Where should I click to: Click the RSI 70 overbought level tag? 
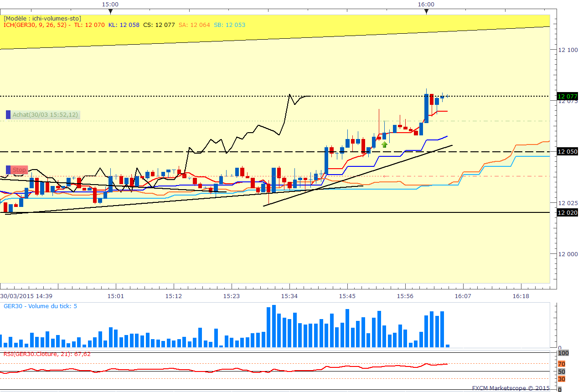coord(562,364)
